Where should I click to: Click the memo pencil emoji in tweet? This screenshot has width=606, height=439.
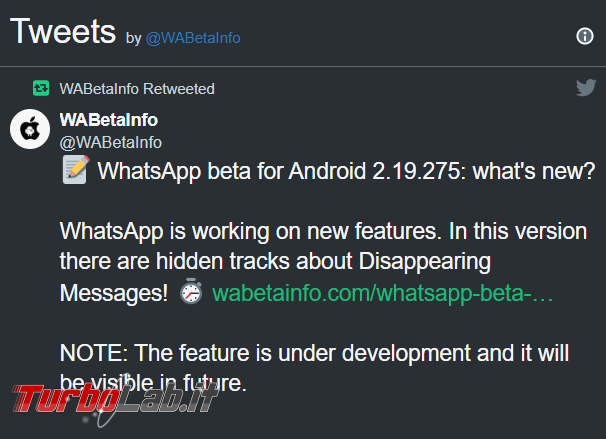tap(76, 170)
